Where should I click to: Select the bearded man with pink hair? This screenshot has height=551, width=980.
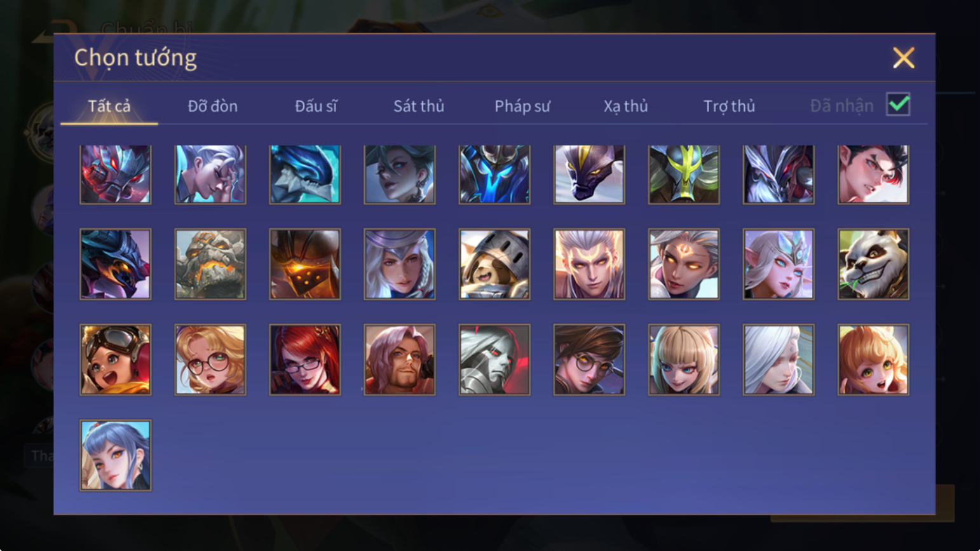(x=400, y=360)
